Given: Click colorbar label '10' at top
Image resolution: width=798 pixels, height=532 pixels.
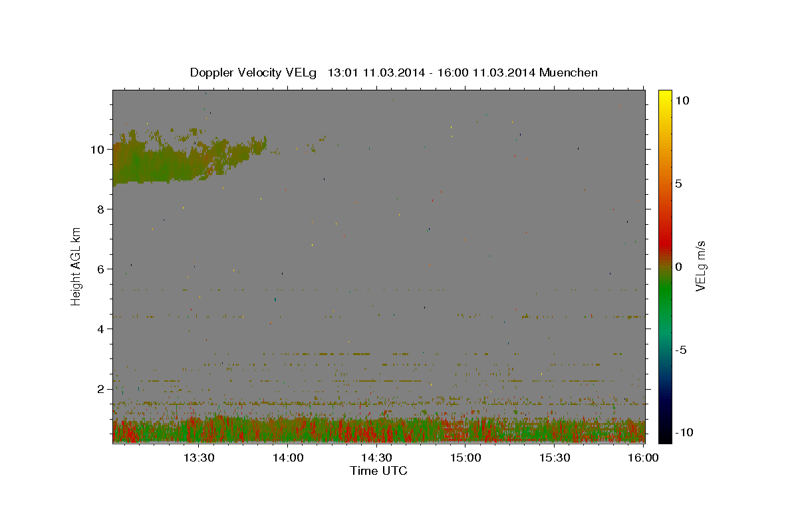Looking at the screenshot, I should [x=682, y=100].
